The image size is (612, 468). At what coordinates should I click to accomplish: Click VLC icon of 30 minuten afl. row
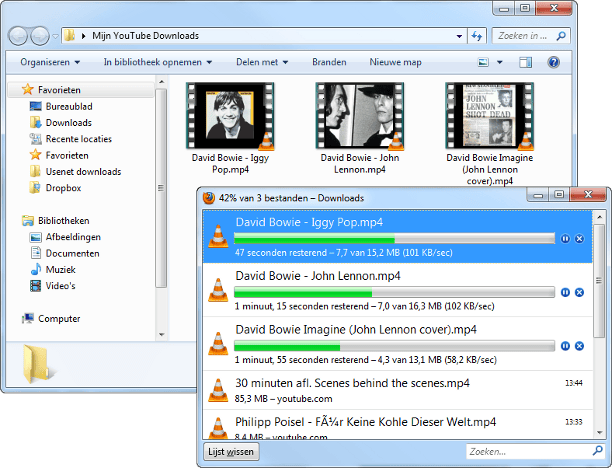pos(218,390)
